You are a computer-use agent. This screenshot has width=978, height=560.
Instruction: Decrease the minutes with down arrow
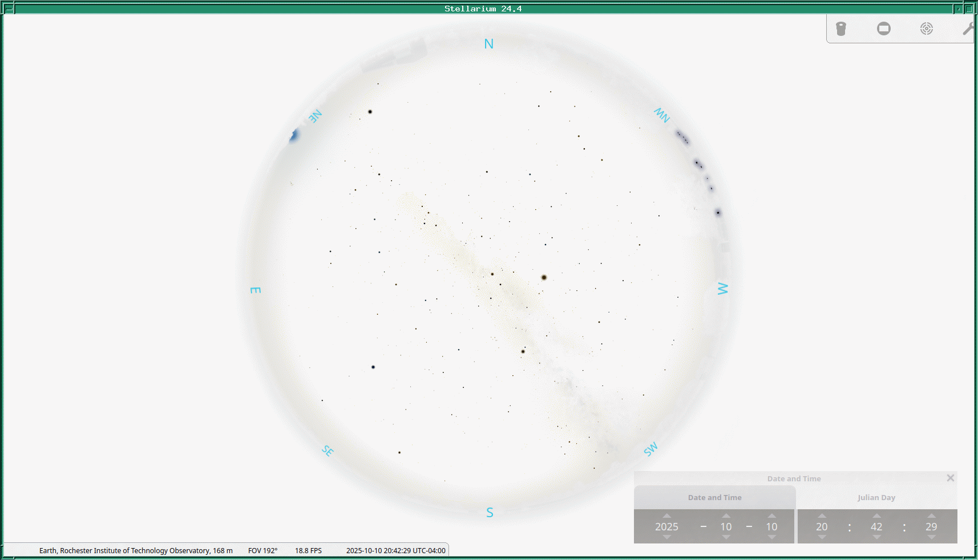click(876, 537)
